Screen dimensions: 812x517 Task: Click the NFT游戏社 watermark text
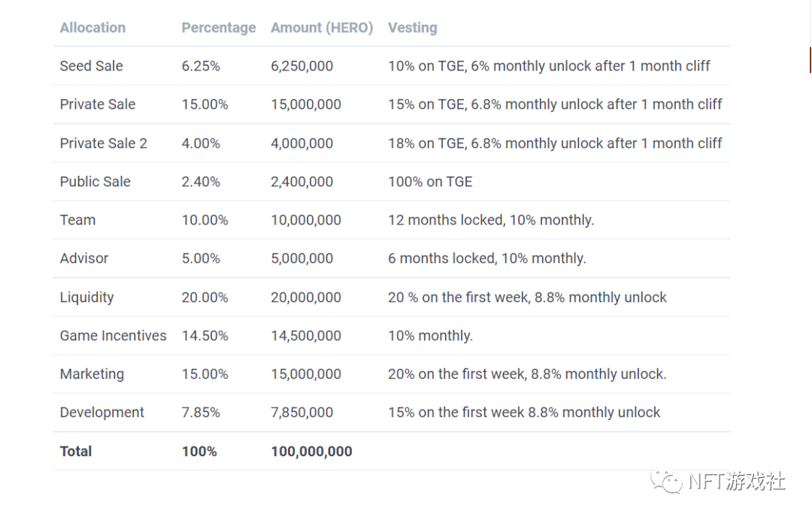[x=737, y=482]
